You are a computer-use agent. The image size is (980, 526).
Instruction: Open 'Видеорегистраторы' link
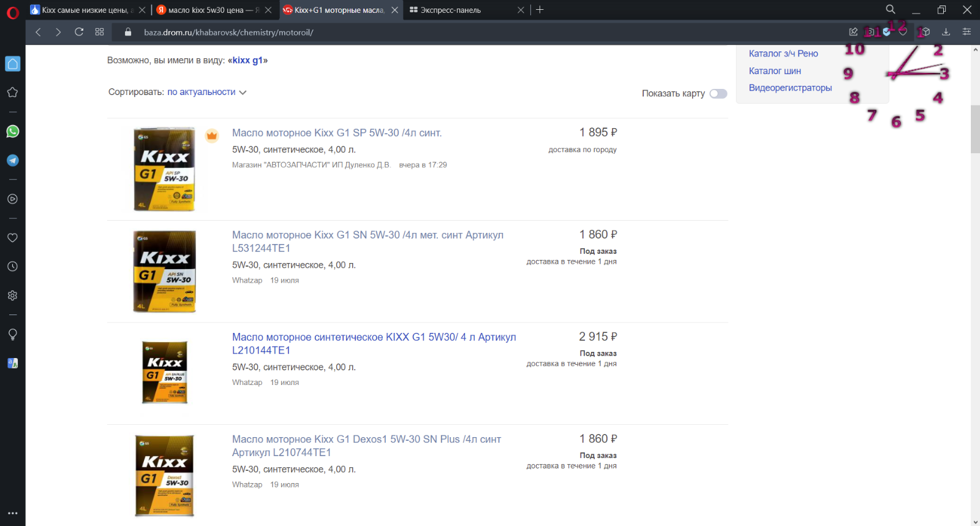pos(790,88)
